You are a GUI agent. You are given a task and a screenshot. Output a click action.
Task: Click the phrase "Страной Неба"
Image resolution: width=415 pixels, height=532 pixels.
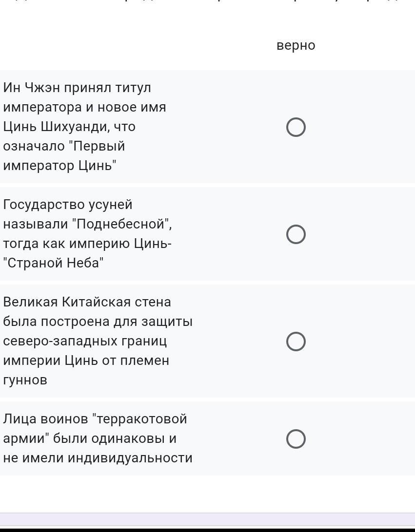[53, 263]
